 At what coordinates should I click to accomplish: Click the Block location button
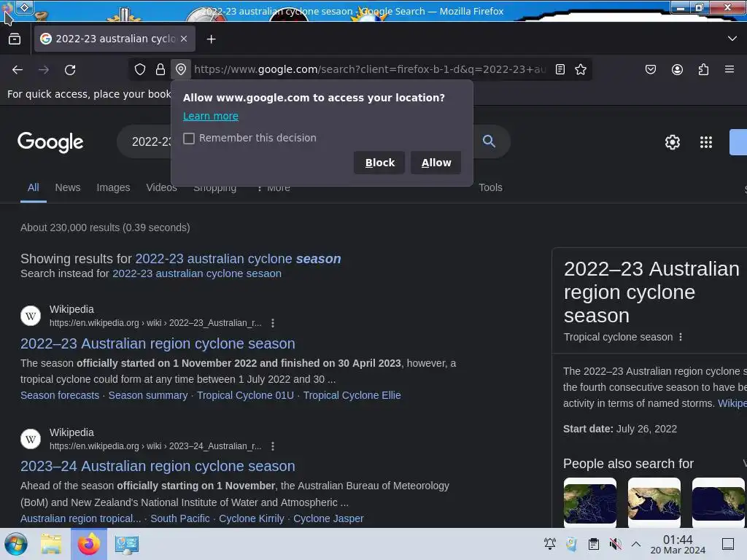[x=379, y=163]
